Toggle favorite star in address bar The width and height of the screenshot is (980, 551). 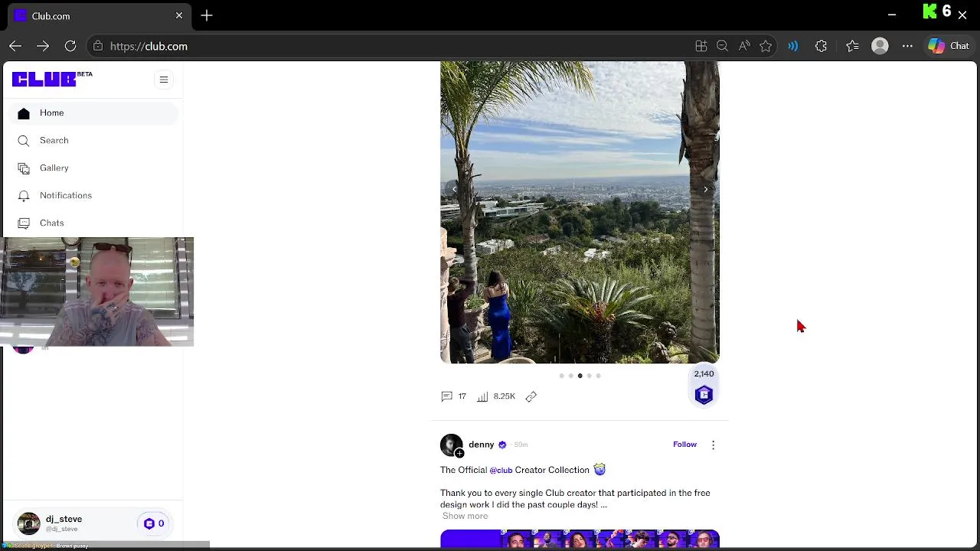coord(766,46)
